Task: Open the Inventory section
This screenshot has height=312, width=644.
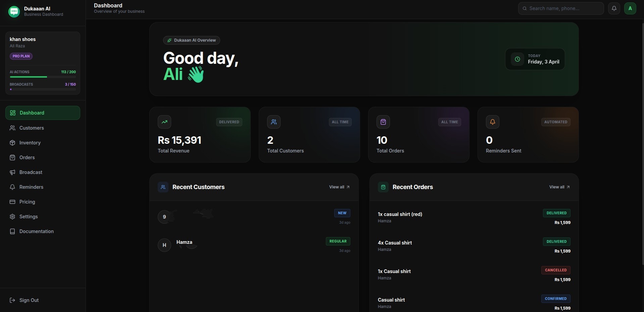Action: [x=43, y=143]
